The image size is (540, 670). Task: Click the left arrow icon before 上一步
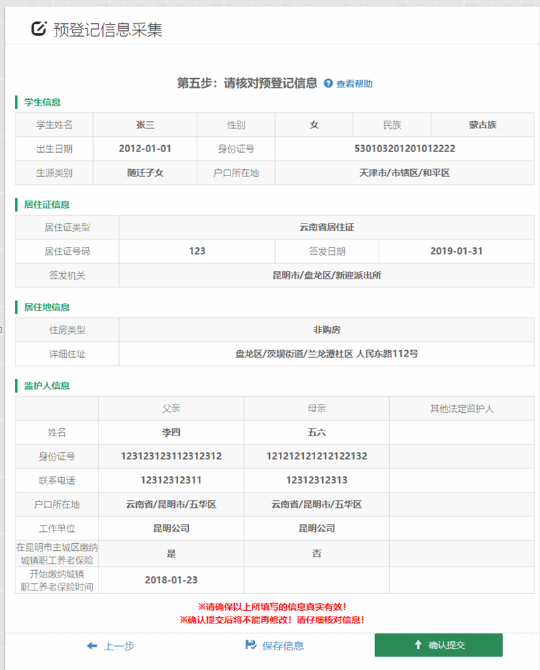click(92, 646)
